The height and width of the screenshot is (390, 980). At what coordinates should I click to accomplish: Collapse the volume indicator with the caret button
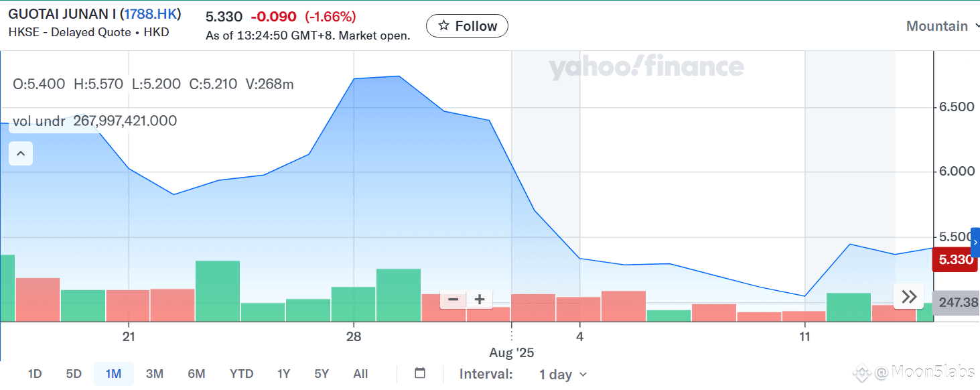21,154
